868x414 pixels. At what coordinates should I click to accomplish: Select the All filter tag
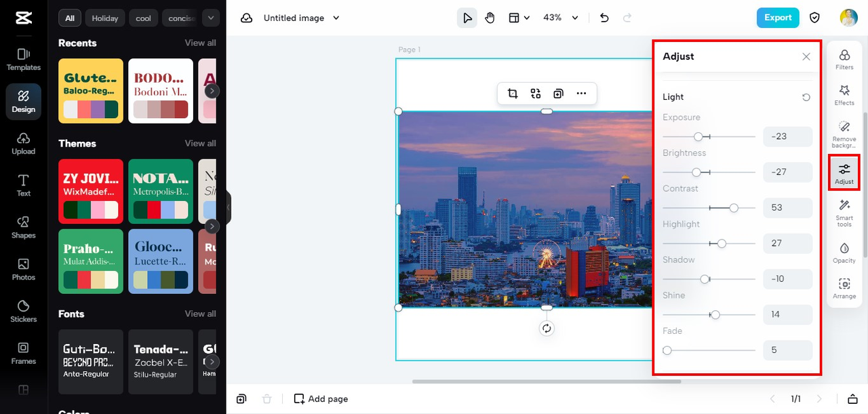[x=70, y=18]
